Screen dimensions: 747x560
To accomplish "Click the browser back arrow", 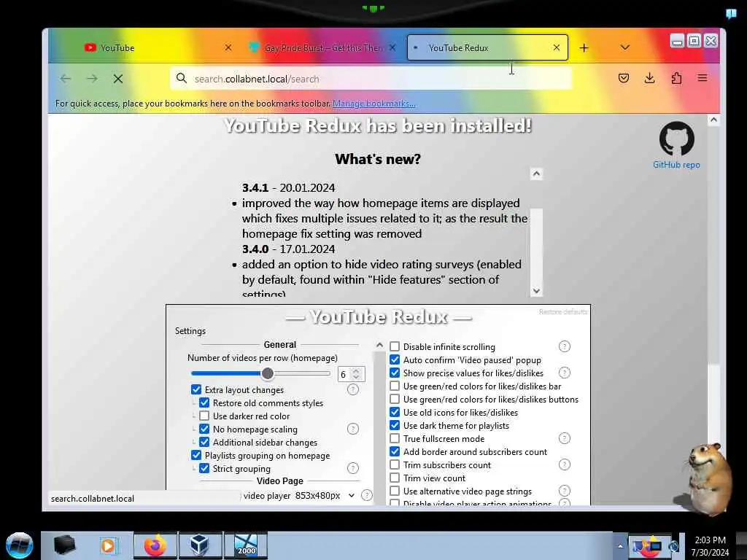I will pyautogui.click(x=65, y=79).
